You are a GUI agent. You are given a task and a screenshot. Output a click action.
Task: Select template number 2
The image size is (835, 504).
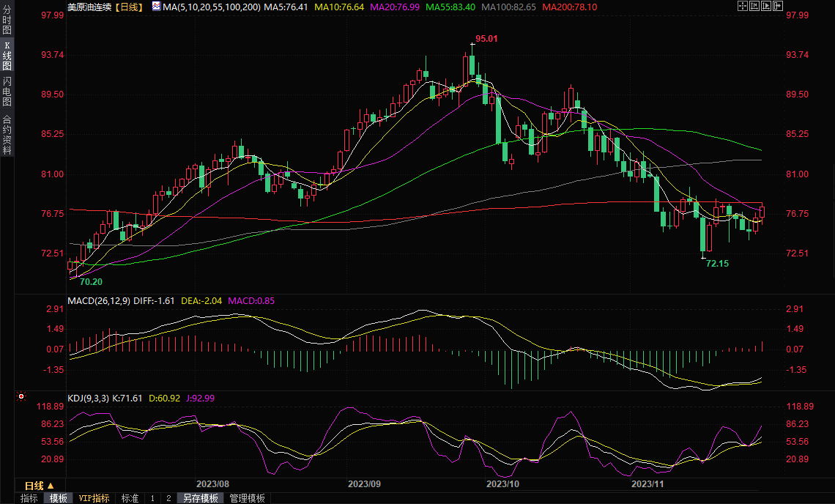pos(168,498)
